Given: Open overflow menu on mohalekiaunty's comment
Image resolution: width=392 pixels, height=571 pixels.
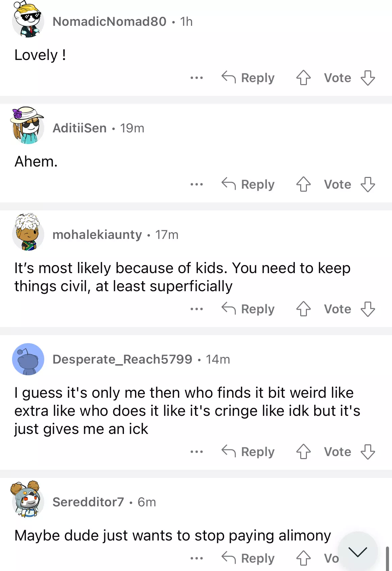Looking at the screenshot, I should [x=196, y=309].
